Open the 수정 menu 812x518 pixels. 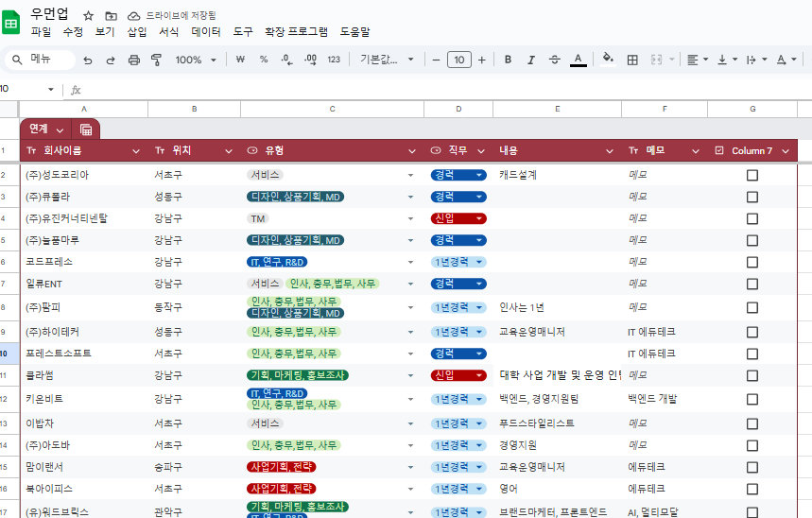[x=73, y=32]
